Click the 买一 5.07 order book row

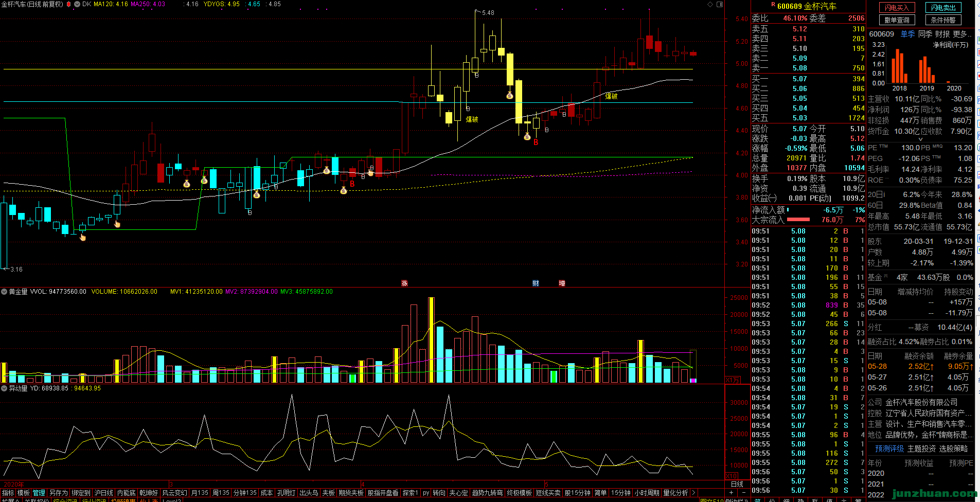tap(808, 79)
